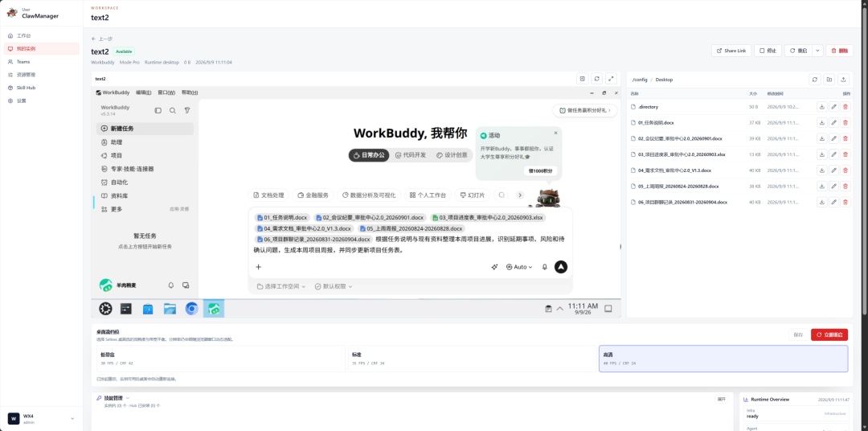Open the clipboard tray icon in remote taskbar
868x431 pixels.
549,309
